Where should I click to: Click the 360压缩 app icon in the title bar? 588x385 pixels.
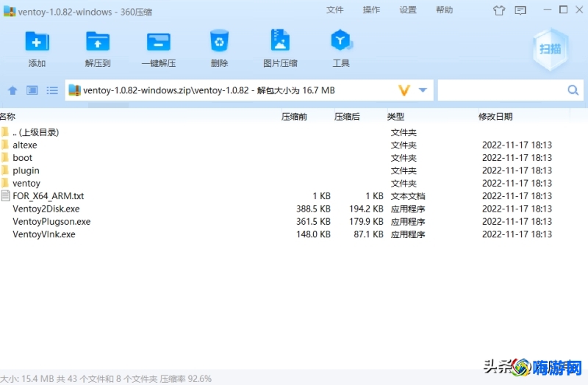click(9, 11)
